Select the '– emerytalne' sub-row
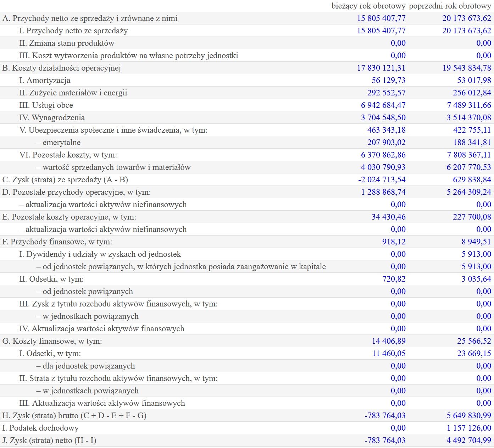This screenshot has height=448, width=494. 247,142
